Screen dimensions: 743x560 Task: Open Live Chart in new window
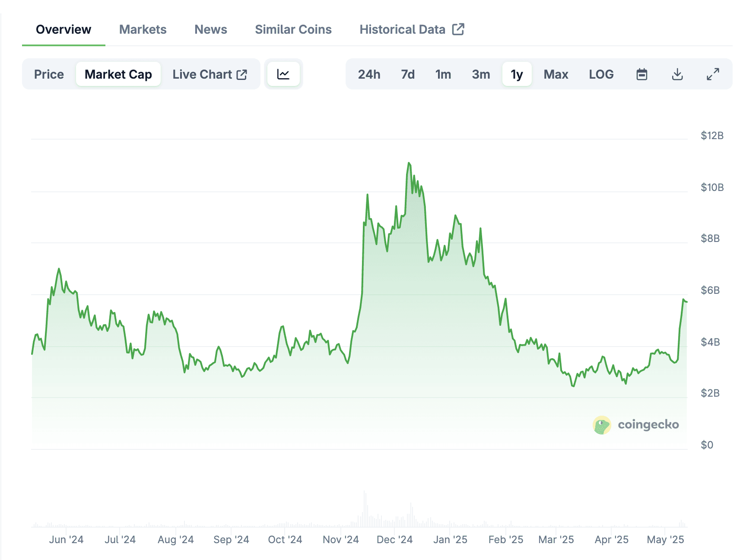210,74
